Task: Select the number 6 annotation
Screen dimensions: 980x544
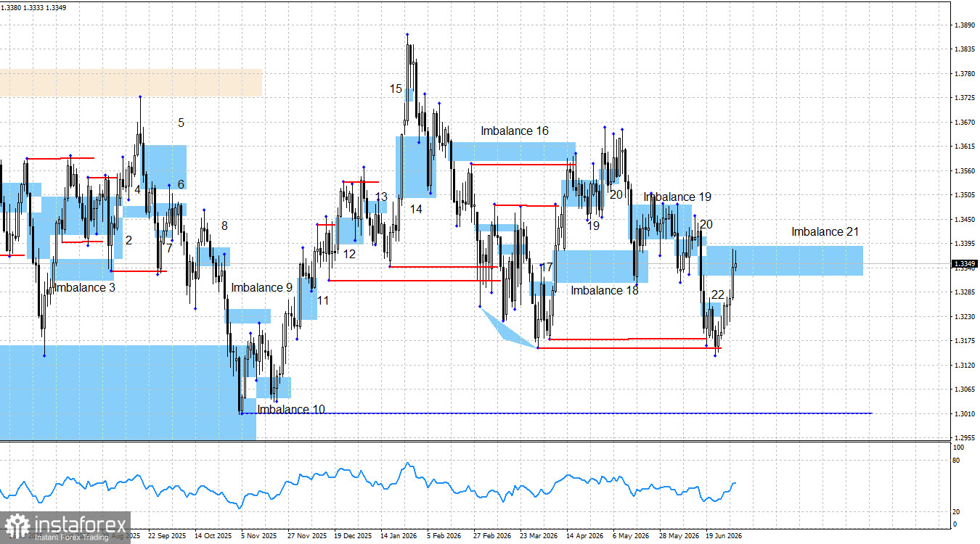Action: [x=181, y=184]
